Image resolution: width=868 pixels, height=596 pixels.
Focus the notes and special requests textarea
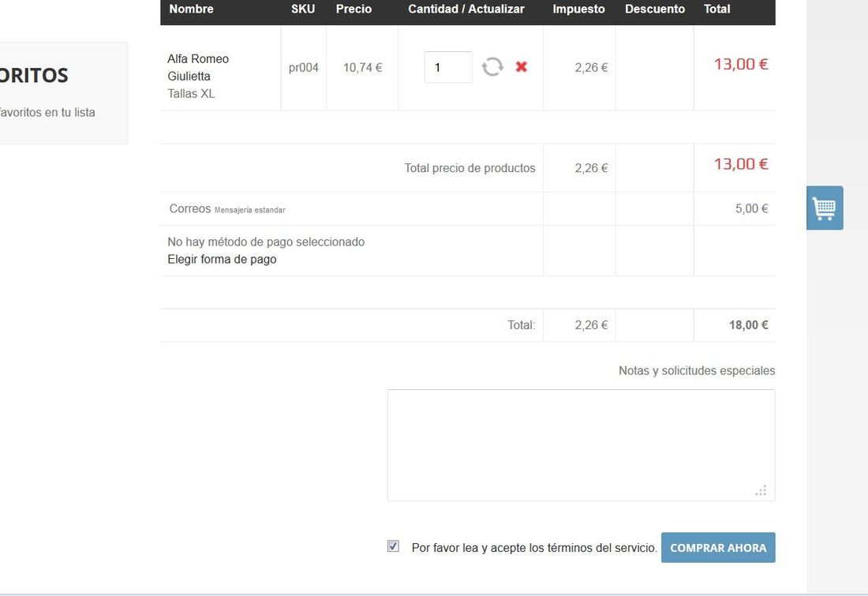coord(582,444)
